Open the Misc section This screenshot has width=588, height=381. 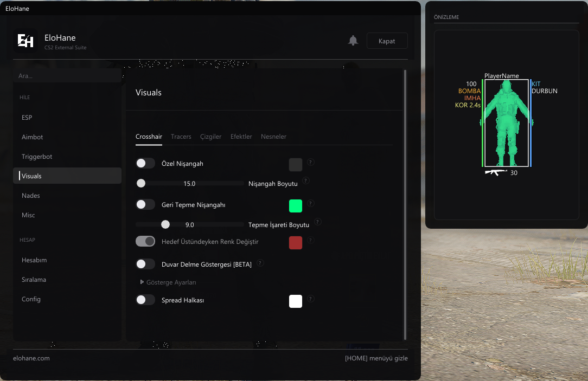(x=67, y=215)
